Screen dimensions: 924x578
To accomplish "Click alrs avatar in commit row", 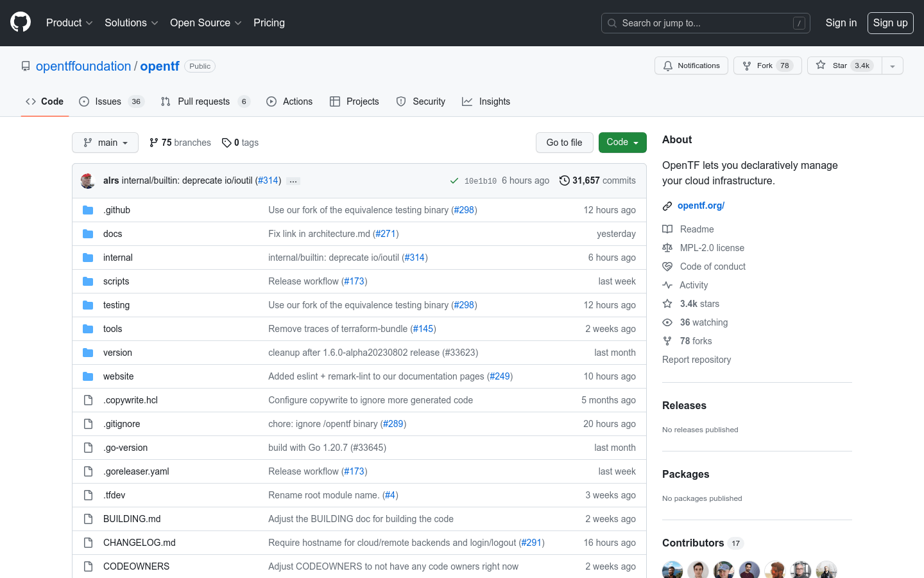I will tap(88, 180).
